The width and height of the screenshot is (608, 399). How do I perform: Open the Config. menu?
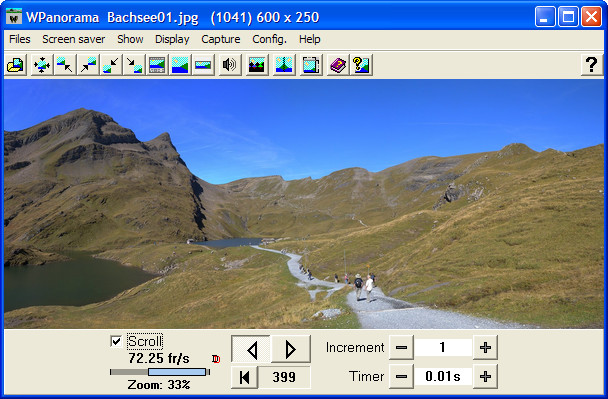click(x=269, y=39)
